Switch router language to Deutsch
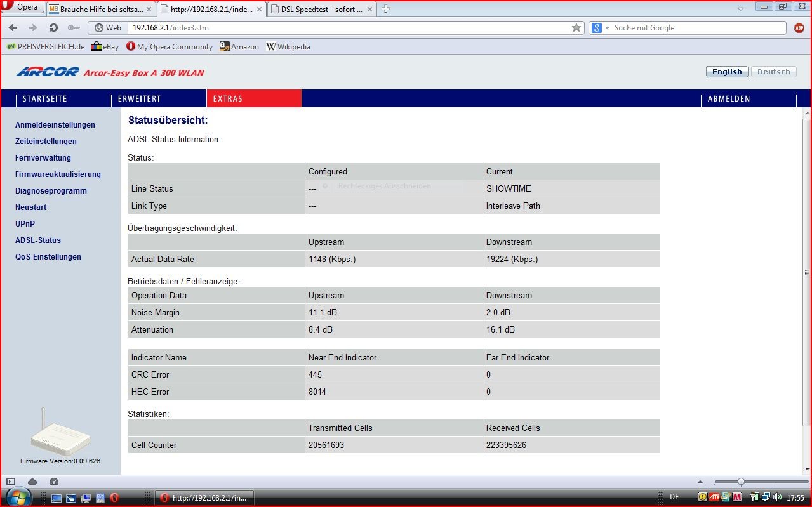Viewport: 812px width, 507px height. coord(773,72)
